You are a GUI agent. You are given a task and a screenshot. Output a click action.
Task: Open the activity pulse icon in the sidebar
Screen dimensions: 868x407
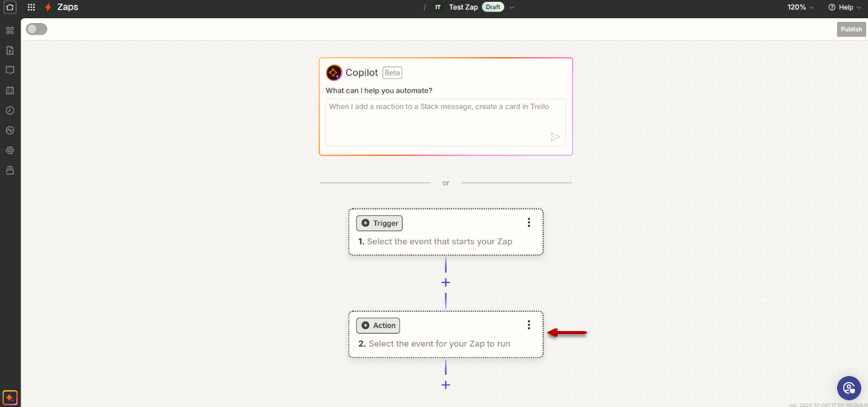pyautogui.click(x=10, y=131)
